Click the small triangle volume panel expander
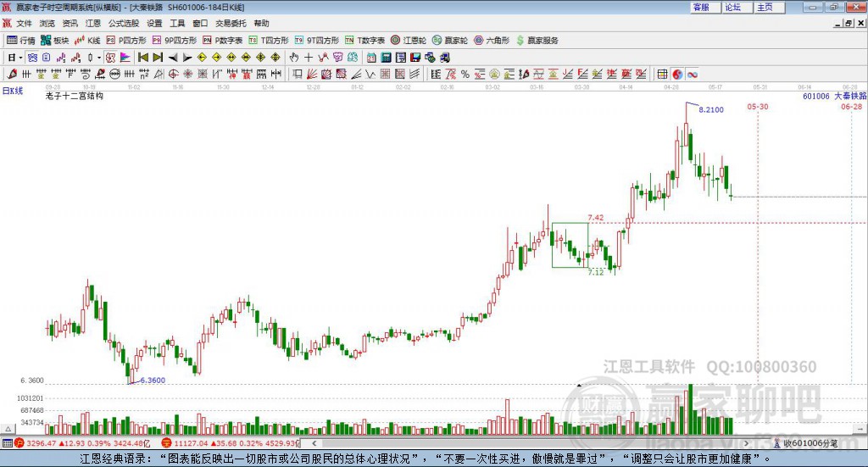Viewport: 868px width, 467px height. point(8,429)
